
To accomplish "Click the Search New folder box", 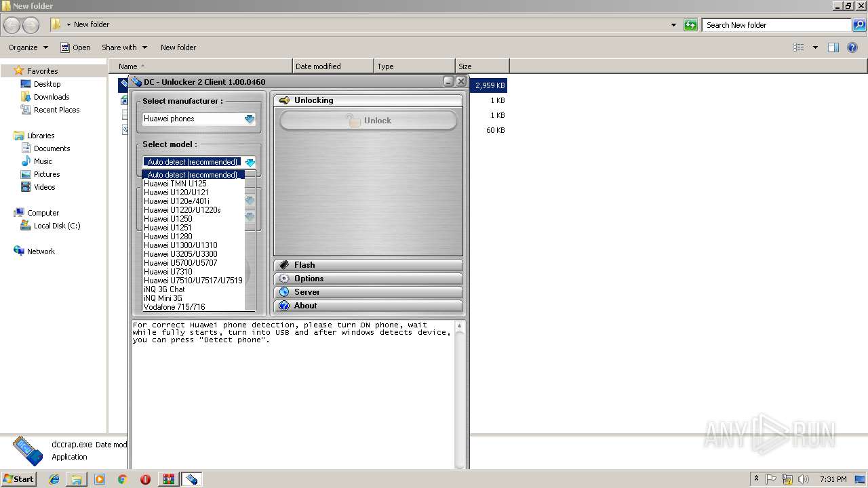I will click(x=776, y=25).
